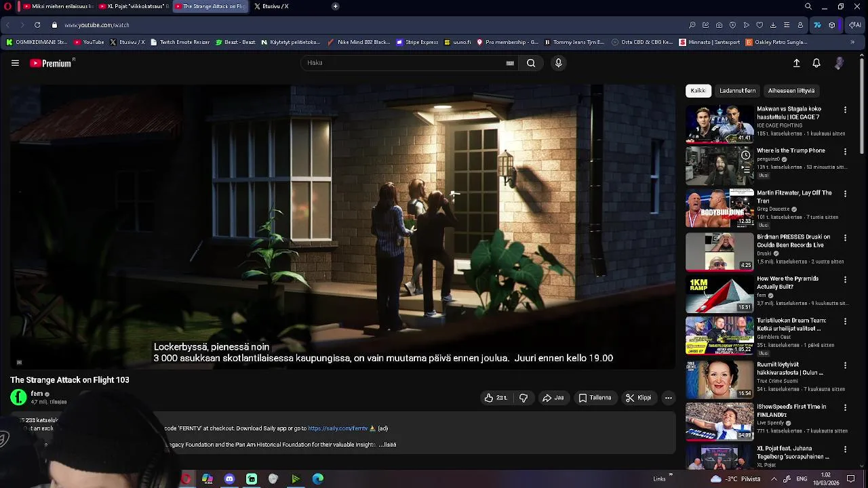Open browser tab search magnifier in title bar
This screenshot has height=488, width=868.
pos(808,6)
